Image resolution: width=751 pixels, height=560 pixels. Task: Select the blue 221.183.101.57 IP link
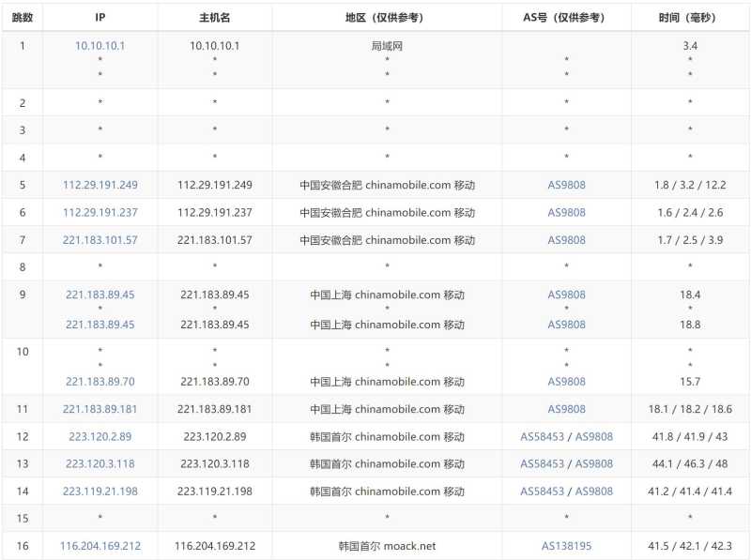pyautogui.click(x=100, y=240)
